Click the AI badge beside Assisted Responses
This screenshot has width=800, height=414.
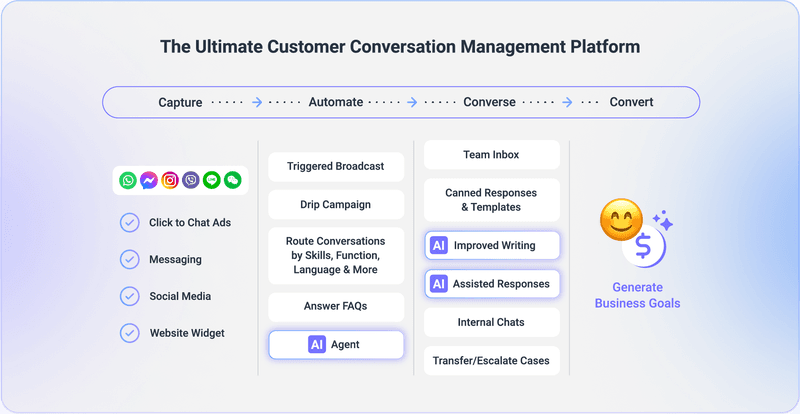(x=439, y=284)
